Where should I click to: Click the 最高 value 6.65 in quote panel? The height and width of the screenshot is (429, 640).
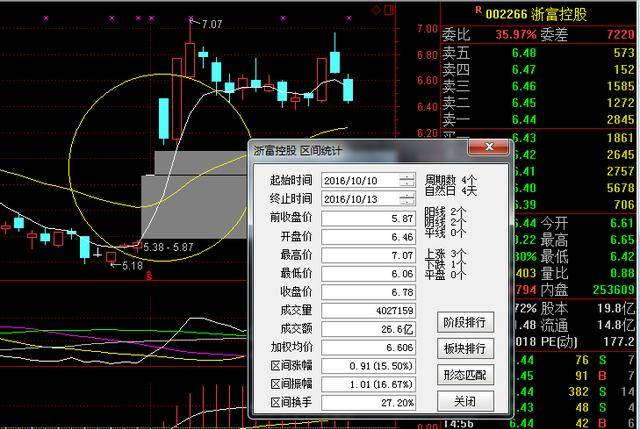point(622,240)
